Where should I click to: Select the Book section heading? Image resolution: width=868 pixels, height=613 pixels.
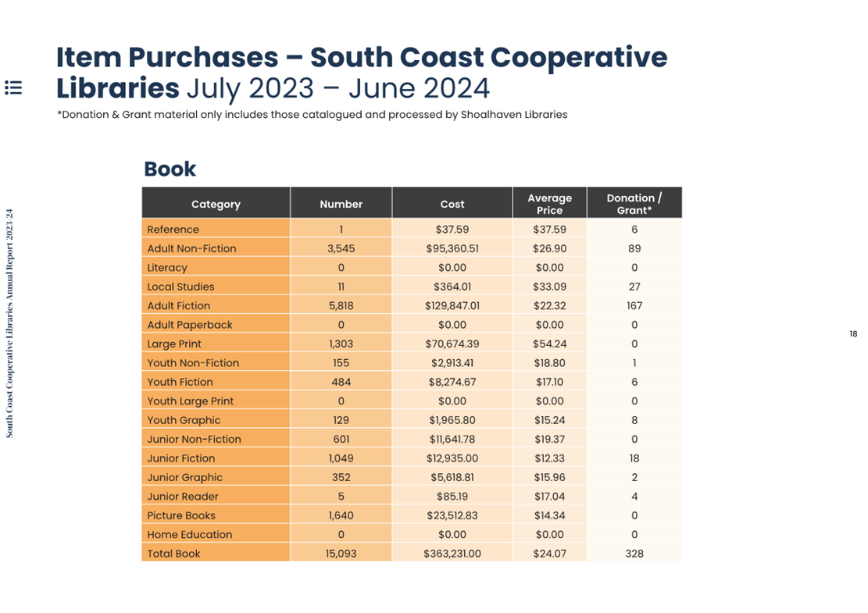(170, 169)
